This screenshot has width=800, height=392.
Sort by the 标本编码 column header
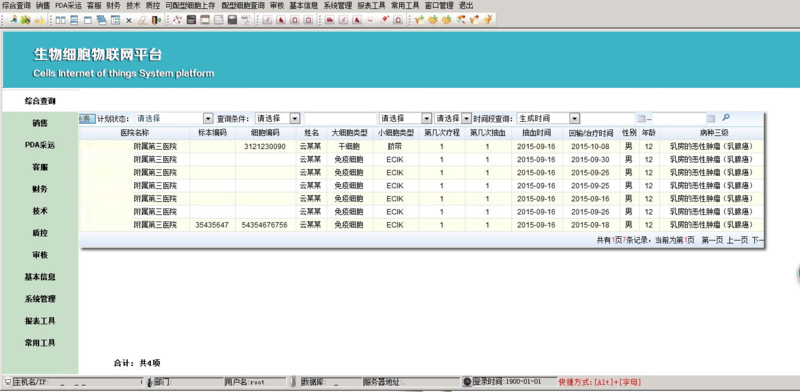[212, 133]
